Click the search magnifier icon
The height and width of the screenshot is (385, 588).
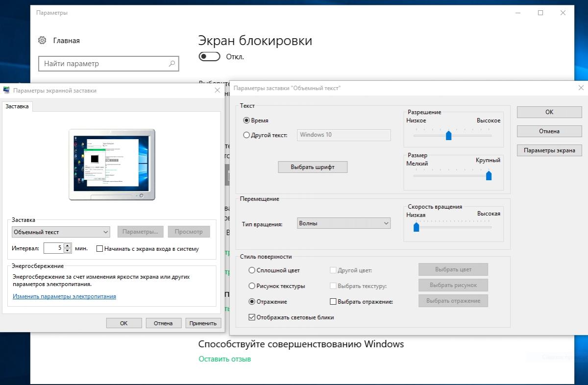[x=171, y=64]
